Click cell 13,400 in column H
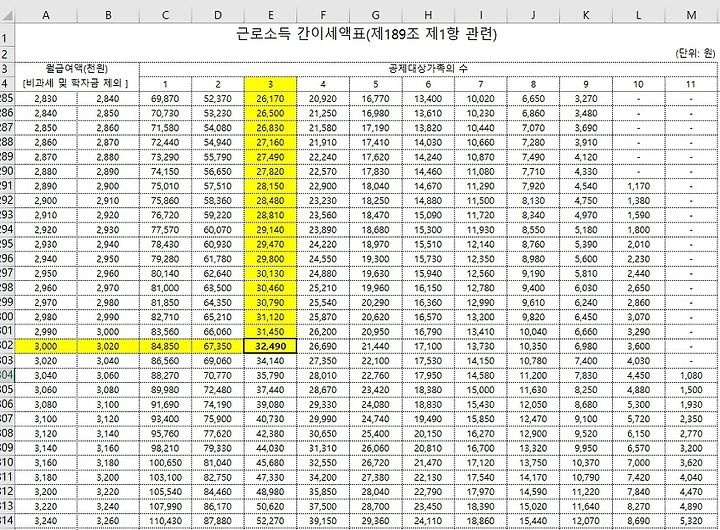720x530 pixels. (x=428, y=98)
